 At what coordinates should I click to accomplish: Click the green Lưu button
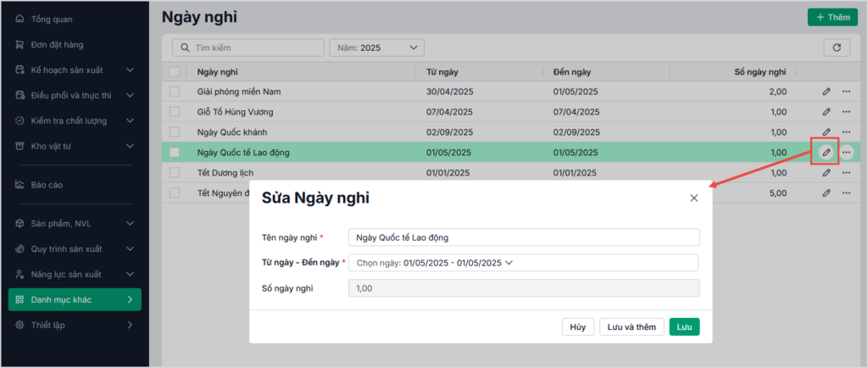coord(684,326)
